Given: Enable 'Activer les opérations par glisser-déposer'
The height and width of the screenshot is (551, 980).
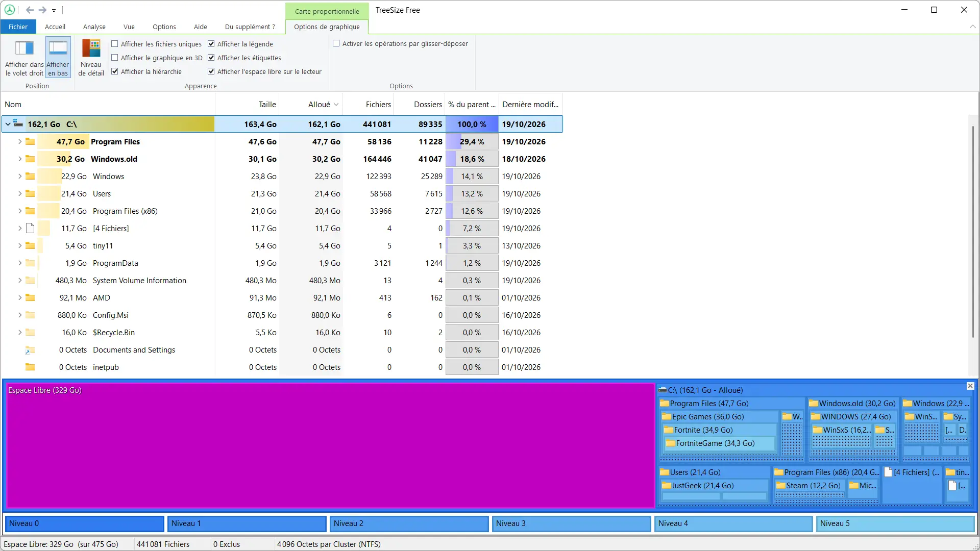Looking at the screenshot, I should 336,43.
